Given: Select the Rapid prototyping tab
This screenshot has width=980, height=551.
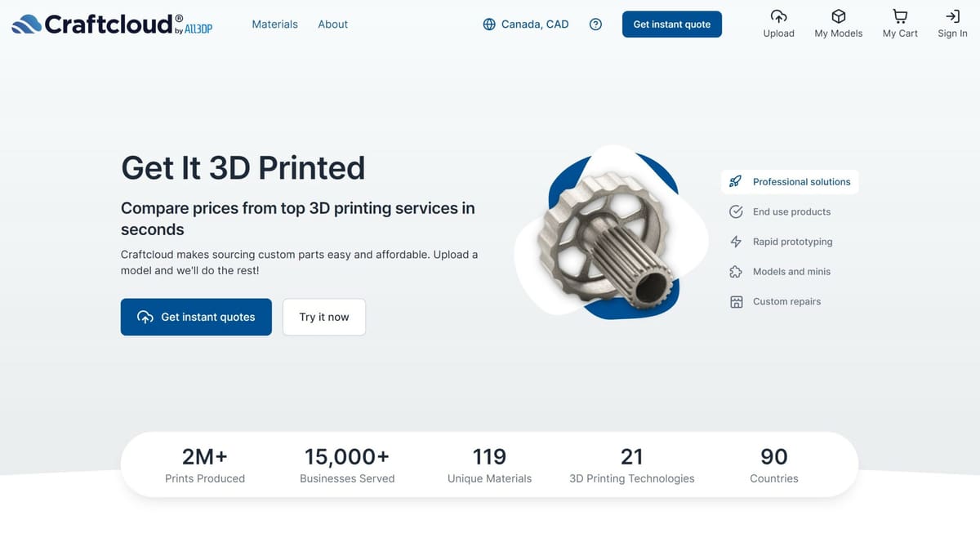Looking at the screenshot, I should click(x=781, y=242).
